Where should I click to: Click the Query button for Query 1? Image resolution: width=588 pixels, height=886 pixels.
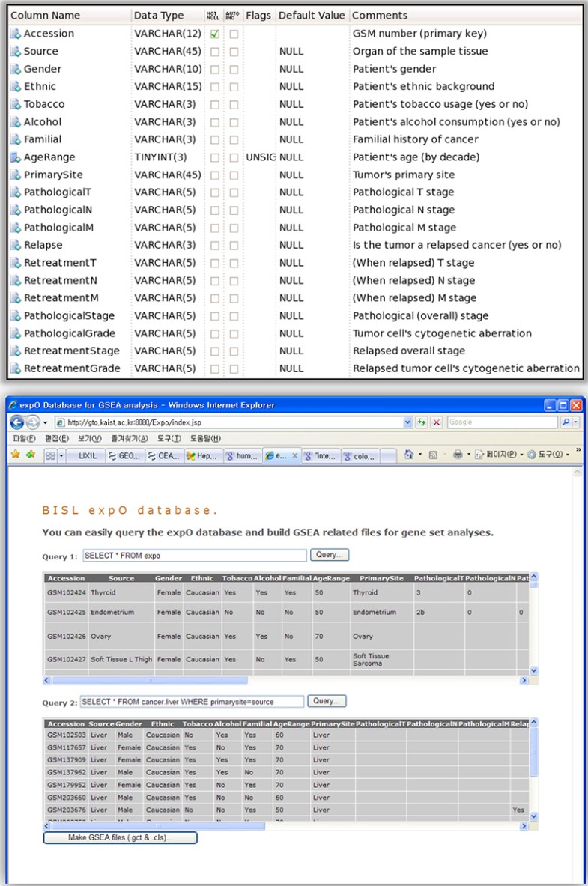330,555
